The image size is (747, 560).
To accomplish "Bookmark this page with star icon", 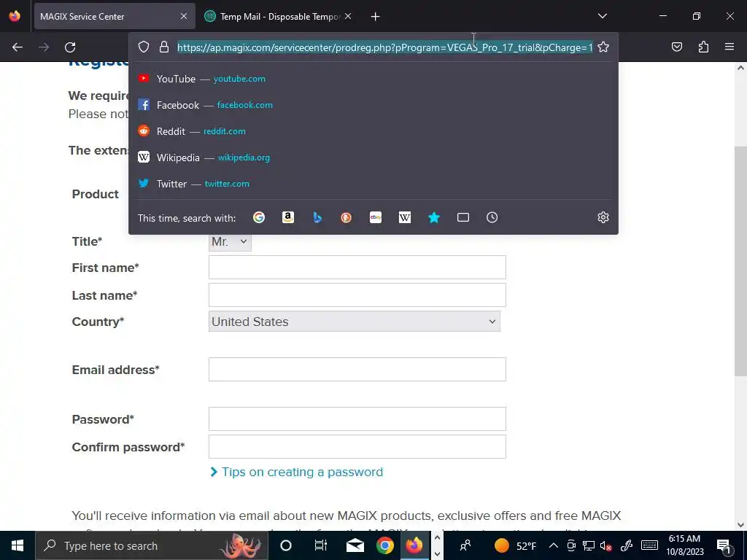I will click(603, 47).
